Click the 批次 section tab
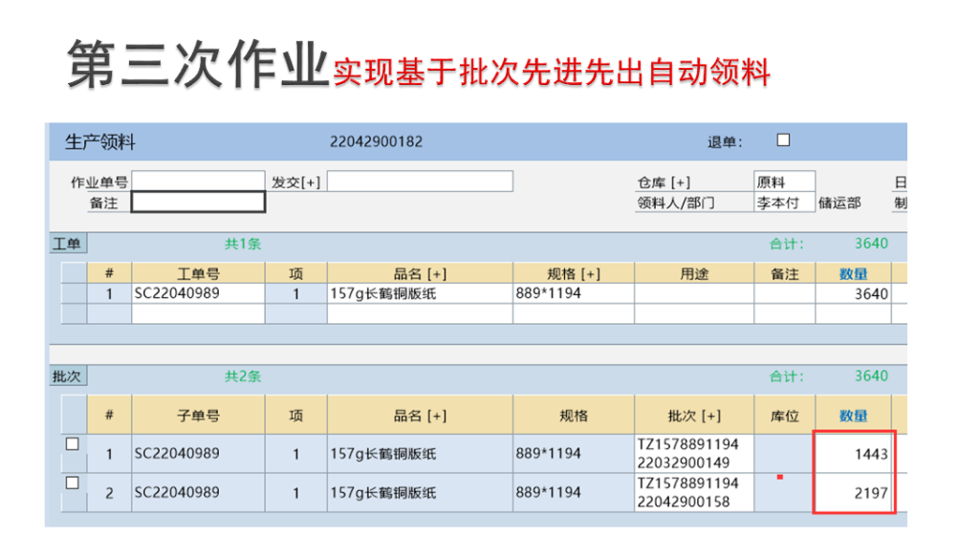 pyautogui.click(x=66, y=377)
